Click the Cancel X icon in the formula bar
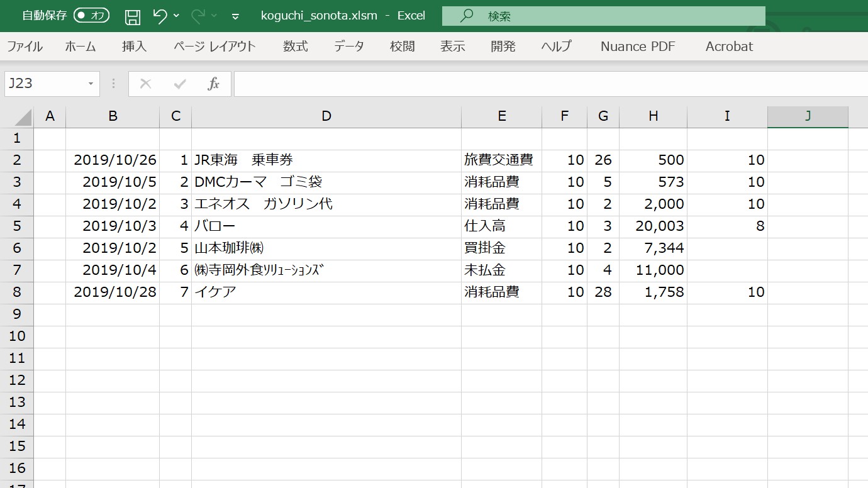 (145, 84)
